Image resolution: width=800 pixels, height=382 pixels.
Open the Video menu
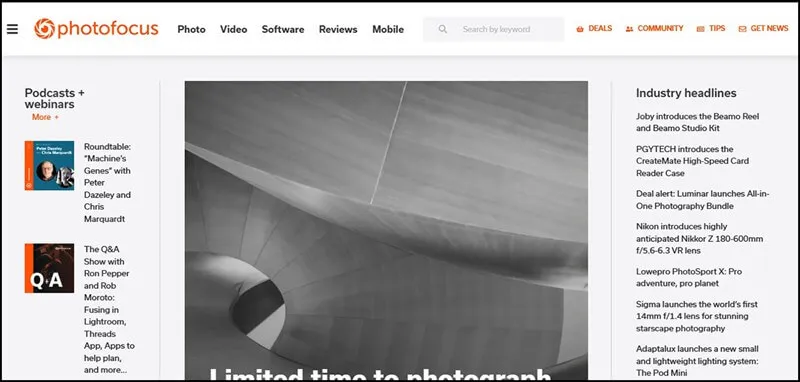234,29
